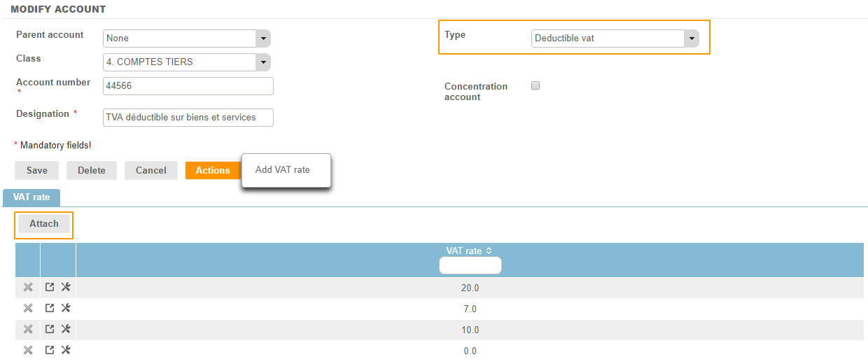Delete the 10.0 VAT rate row

pyautogui.click(x=28, y=329)
